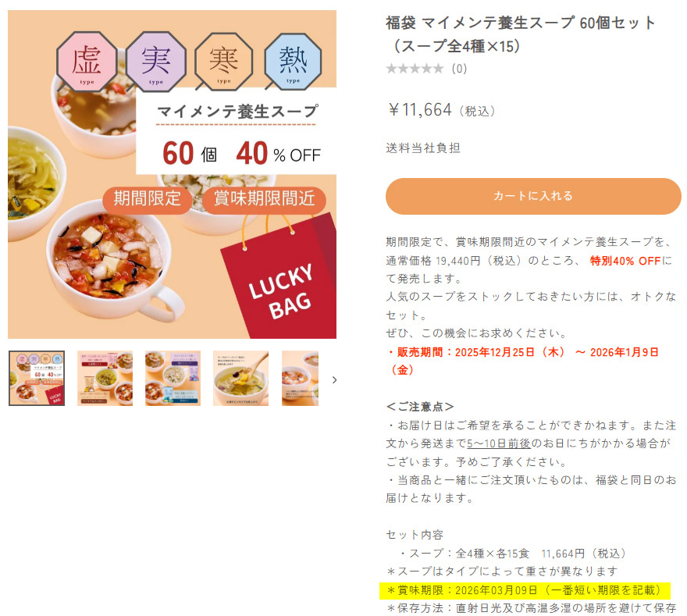
Task: Open the review count (0) link
Action: coord(459,69)
